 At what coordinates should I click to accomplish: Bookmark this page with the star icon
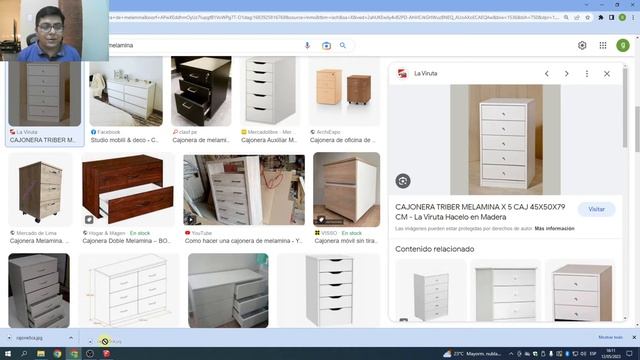click(588, 18)
